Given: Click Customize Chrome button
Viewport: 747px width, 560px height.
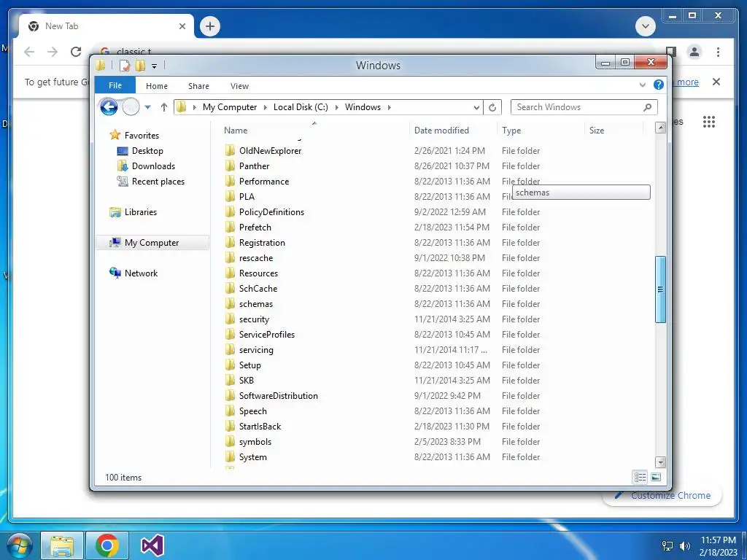Looking at the screenshot, I should click(662, 495).
